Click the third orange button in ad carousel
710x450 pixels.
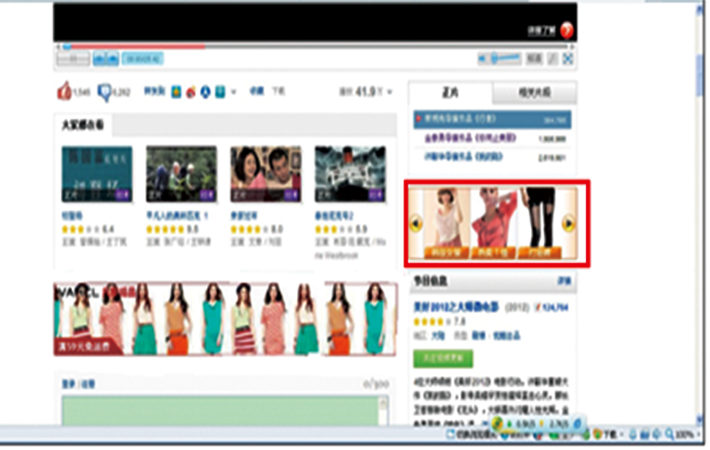click(539, 253)
